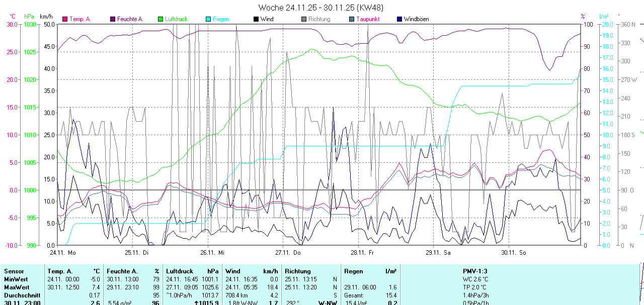Click the Regen column header in table

coord(353,271)
